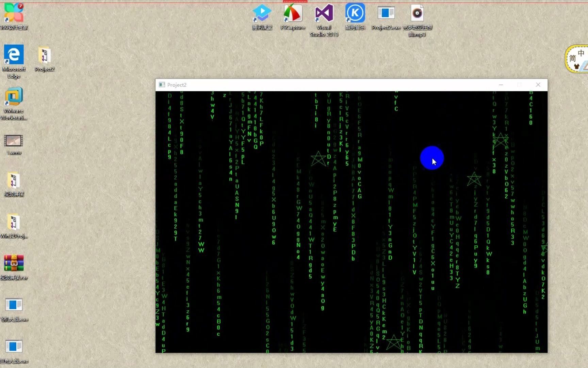Open Microsoft Edge desktop shortcut
This screenshot has height=368, width=588.
pyautogui.click(x=14, y=62)
